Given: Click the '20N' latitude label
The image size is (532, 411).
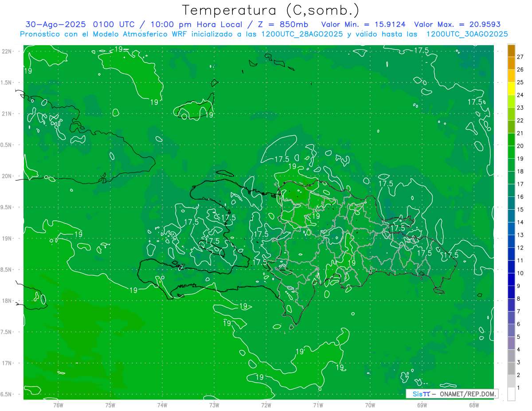Looking at the screenshot, I should click(x=7, y=176).
